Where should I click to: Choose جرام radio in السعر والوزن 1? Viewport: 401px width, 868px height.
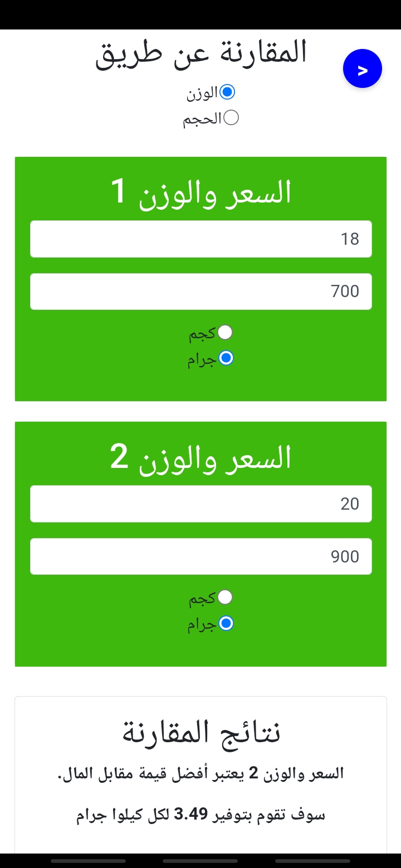point(226,358)
